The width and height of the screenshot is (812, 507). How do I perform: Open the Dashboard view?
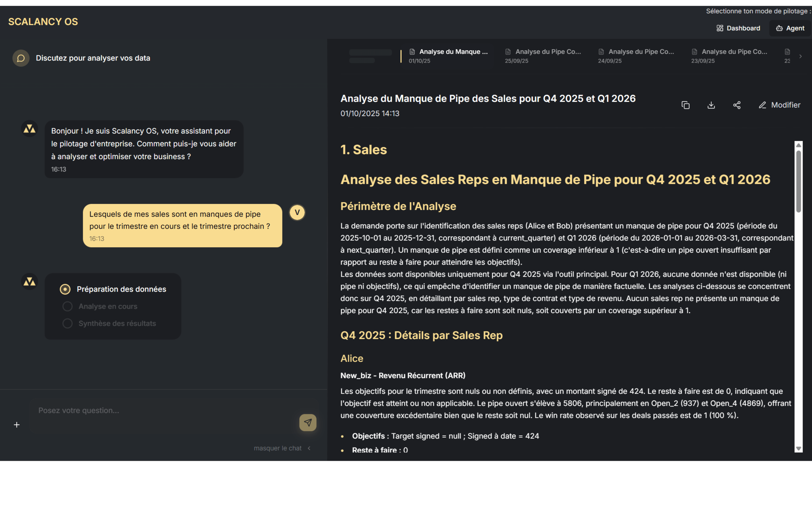pos(738,28)
